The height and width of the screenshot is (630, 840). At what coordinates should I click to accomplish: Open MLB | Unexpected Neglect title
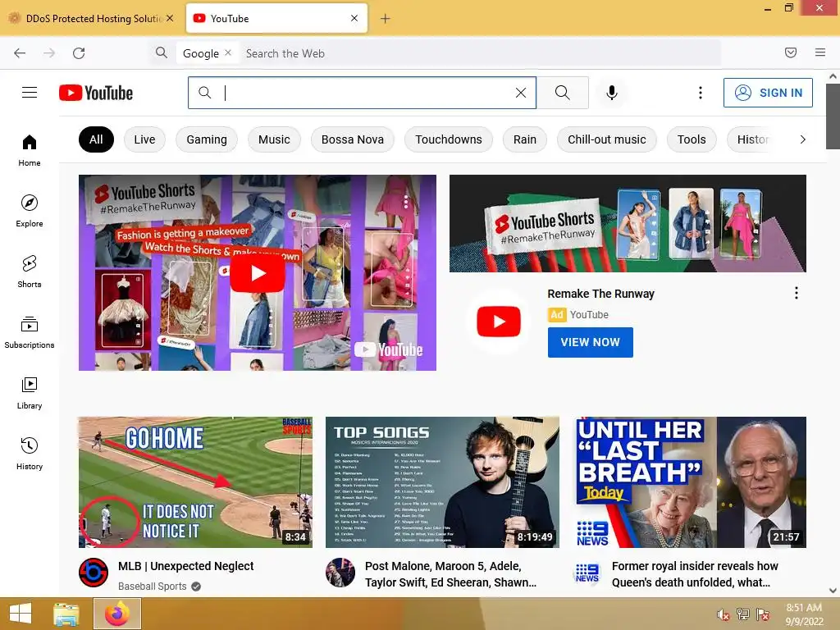tap(186, 566)
